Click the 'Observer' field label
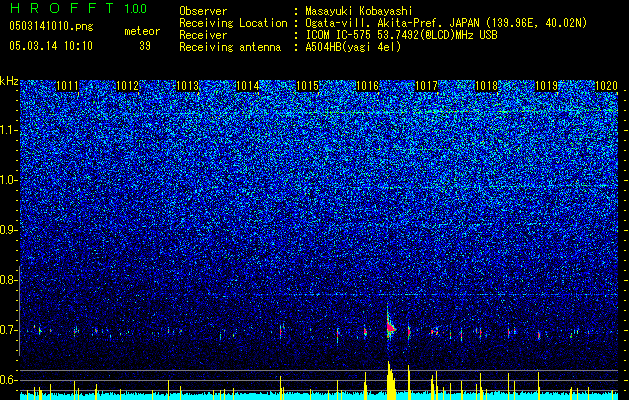Image resolution: width=629 pixels, height=400 pixels. [x=203, y=11]
